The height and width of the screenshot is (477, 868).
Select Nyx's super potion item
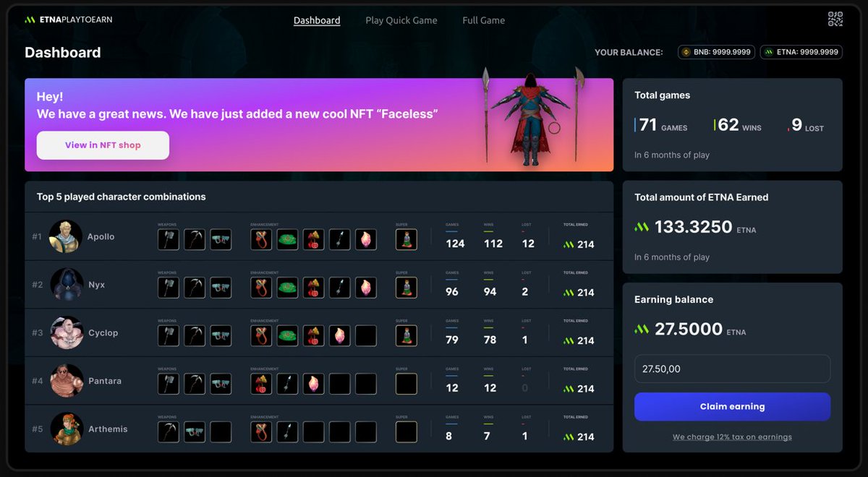pos(407,288)
